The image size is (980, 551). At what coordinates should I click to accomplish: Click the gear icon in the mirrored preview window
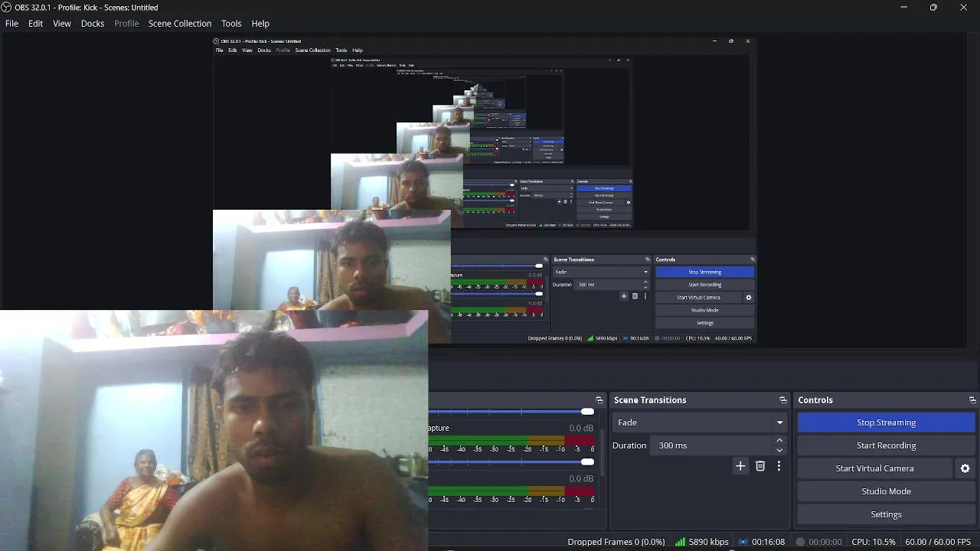[x=749, y=298]
